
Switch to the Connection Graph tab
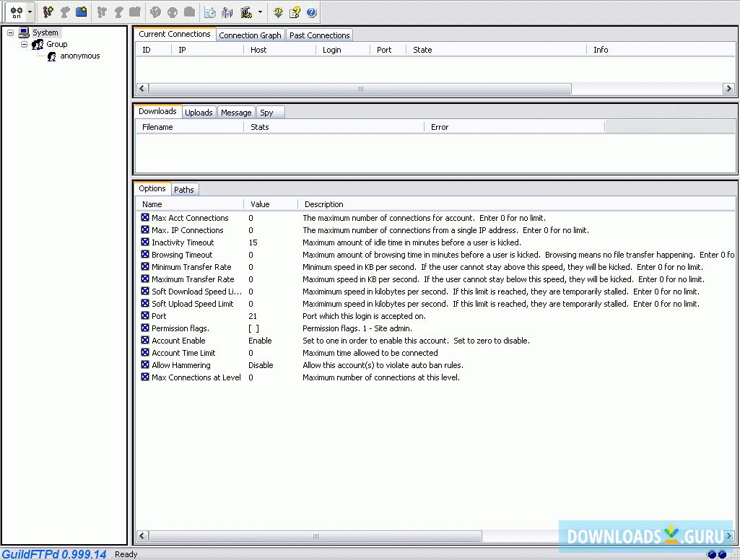(250, 35)
